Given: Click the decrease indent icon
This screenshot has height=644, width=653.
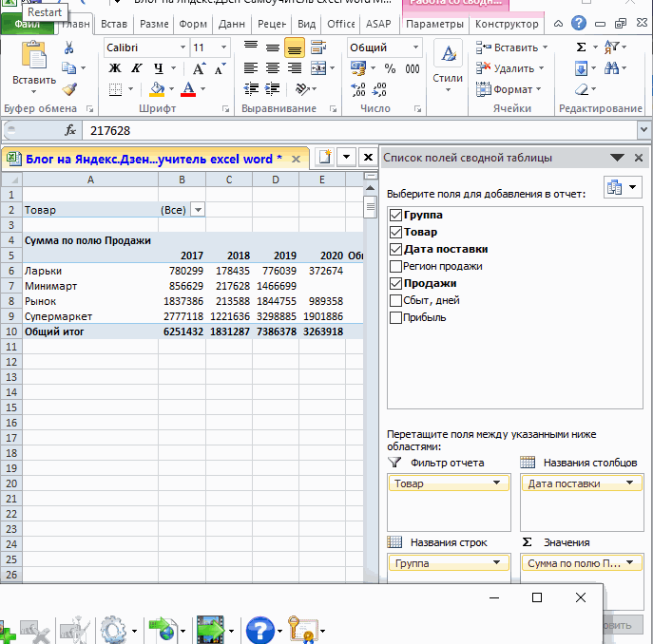Looking at the screenshot, I should [251, 88].
